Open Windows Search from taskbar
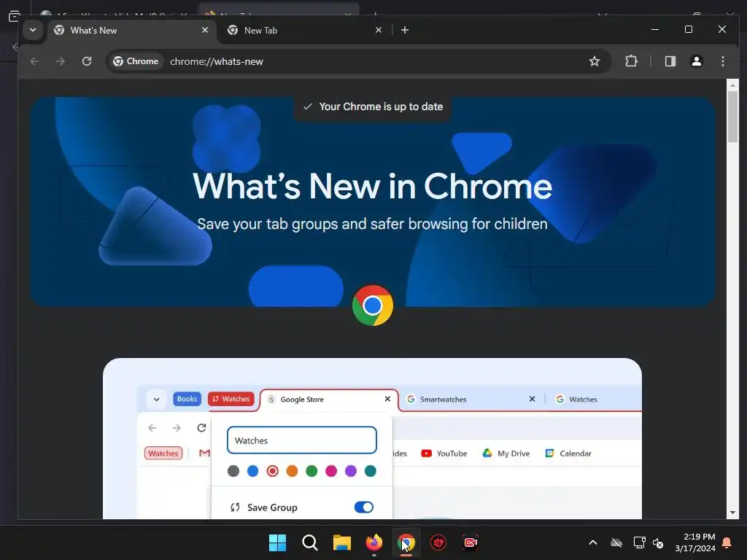747x560 pixels. pyautogui.click(x=309, y=542)
